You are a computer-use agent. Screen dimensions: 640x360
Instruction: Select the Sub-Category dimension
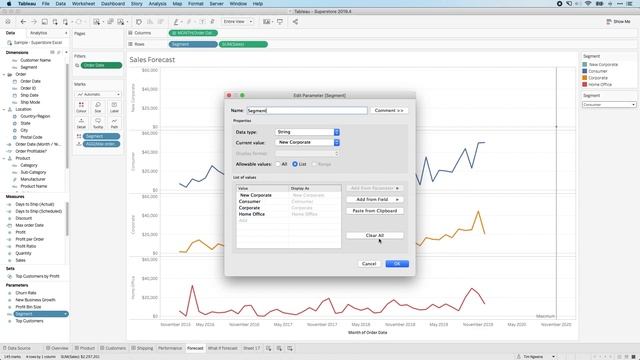[33, 172]
